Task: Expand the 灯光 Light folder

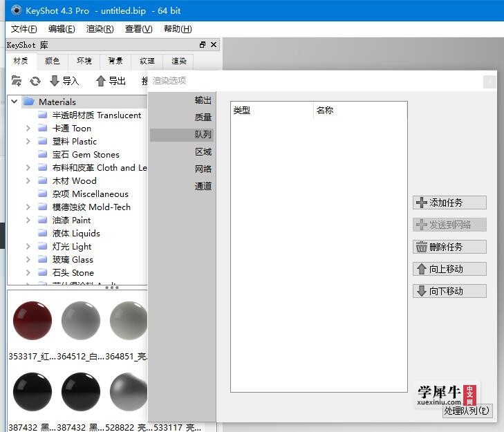Action: pos(28,247)
